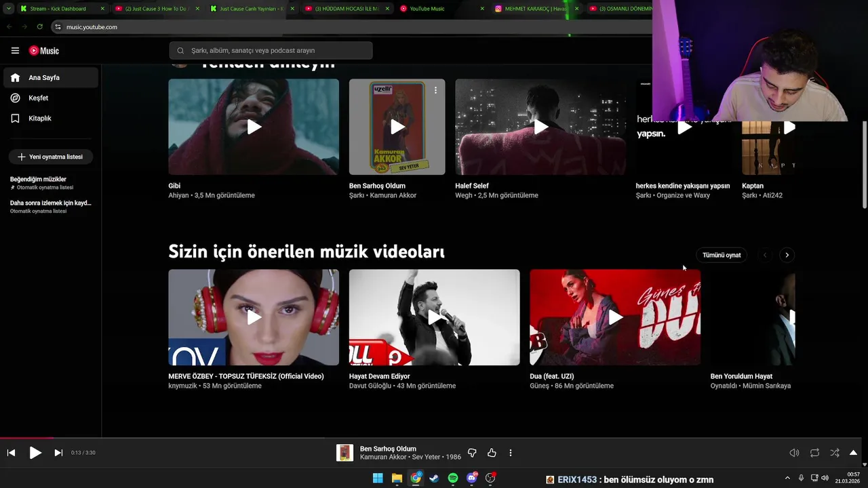Skip to next track

coord(58,453)
